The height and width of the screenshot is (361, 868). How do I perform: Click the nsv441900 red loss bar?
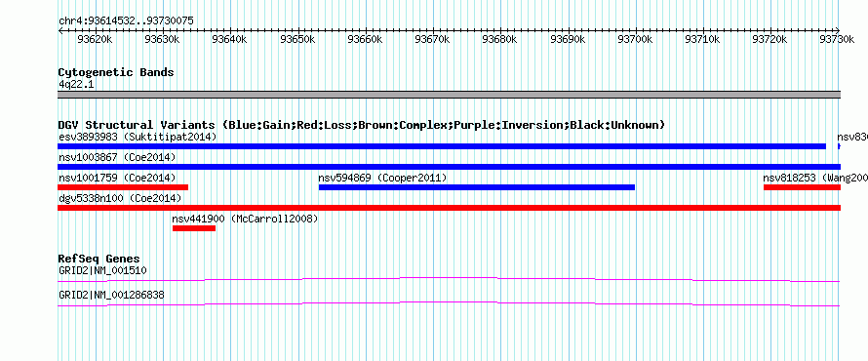[x=194, y=228]
